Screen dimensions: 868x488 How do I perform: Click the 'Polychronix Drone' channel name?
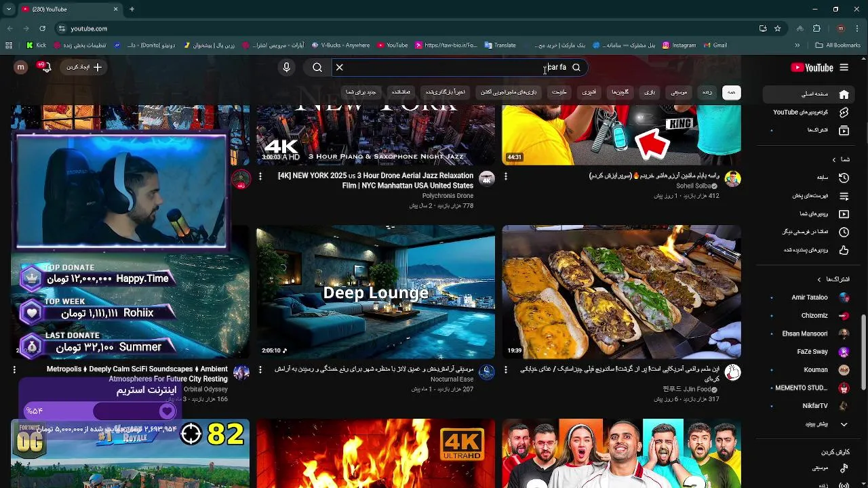tap(448, 196)
